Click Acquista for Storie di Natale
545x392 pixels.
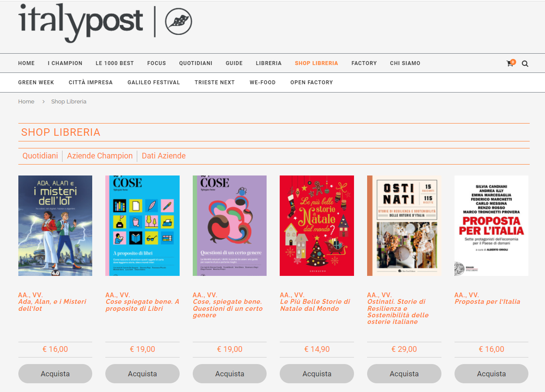[317, 374]
